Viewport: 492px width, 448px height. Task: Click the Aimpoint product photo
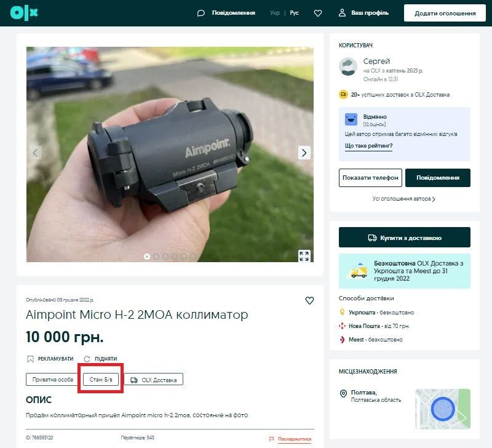170,154
